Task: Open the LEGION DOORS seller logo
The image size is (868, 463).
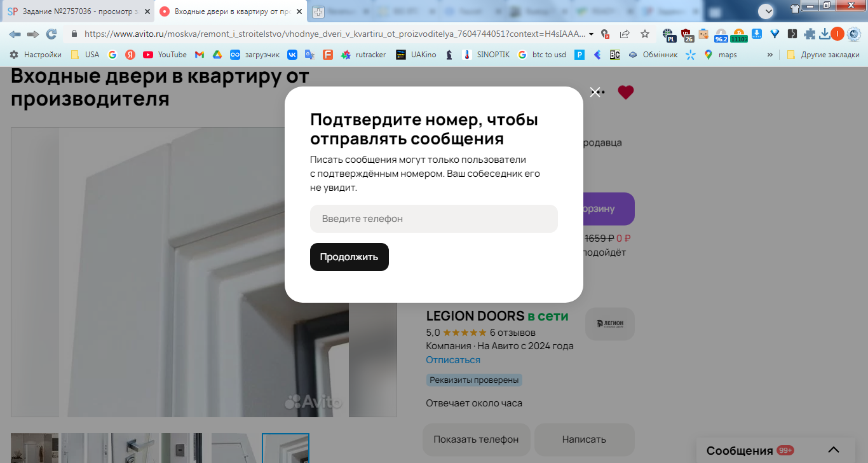Action: pyautogui.click(x=609, y=324)
